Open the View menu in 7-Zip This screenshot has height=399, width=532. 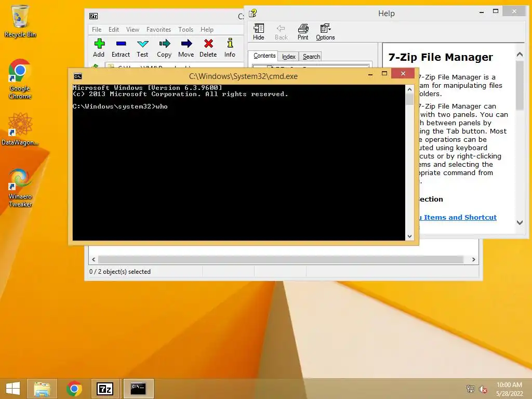[132, 30]
